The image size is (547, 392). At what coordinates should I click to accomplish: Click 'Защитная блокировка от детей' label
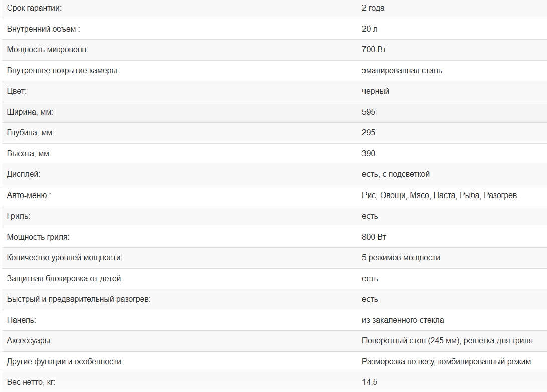(65, 278)
